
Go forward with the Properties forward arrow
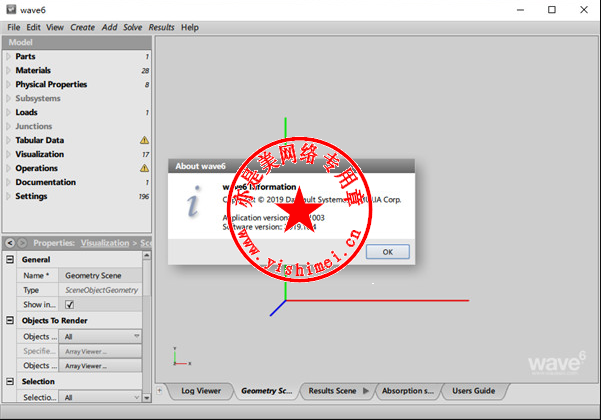22,243
